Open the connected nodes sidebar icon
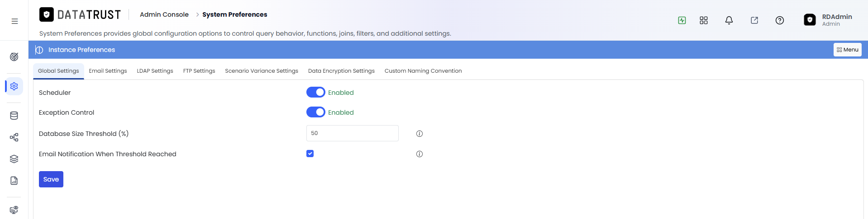The image size is (868, 219). [x=14, y=137]
